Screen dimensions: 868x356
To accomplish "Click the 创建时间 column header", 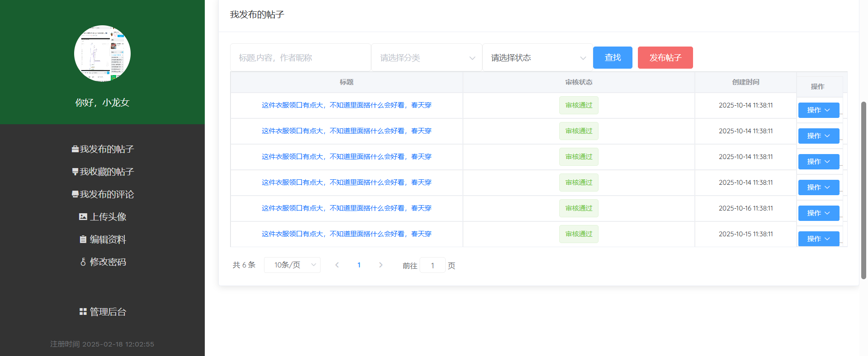I will pos(746,82).
